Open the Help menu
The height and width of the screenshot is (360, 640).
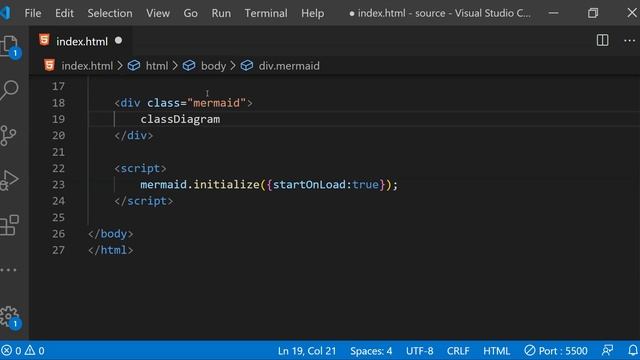tap(313, 13)
